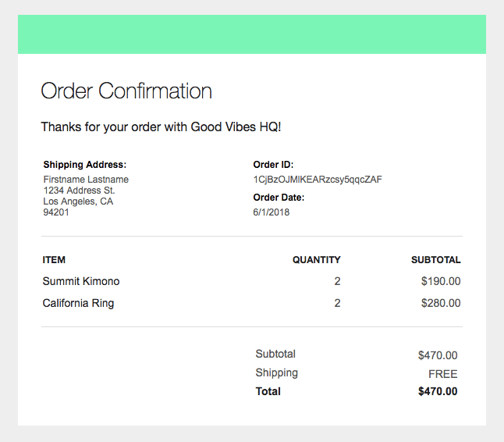Image resolution: width=504 pixels, height=442 pixels.
Task: Select the Summit Kimono item
Action: (x=81, y=281)
